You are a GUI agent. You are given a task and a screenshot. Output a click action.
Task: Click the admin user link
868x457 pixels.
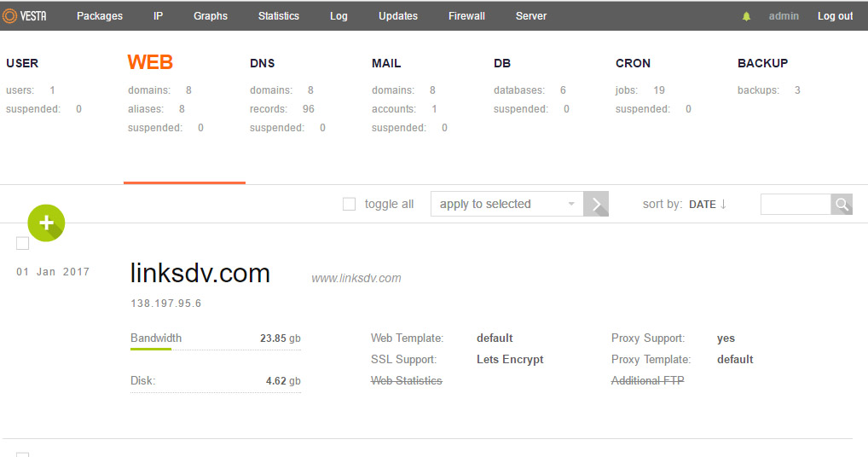click(784, 16)
